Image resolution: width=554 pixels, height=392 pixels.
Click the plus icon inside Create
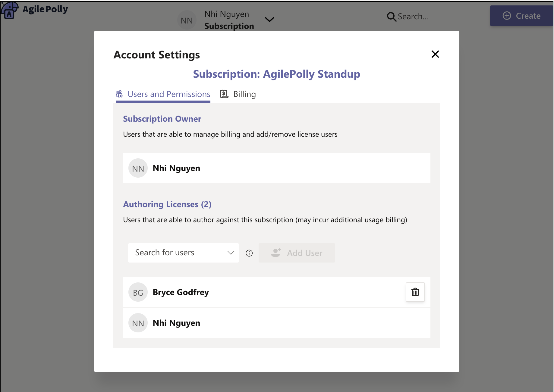(507, 16)
